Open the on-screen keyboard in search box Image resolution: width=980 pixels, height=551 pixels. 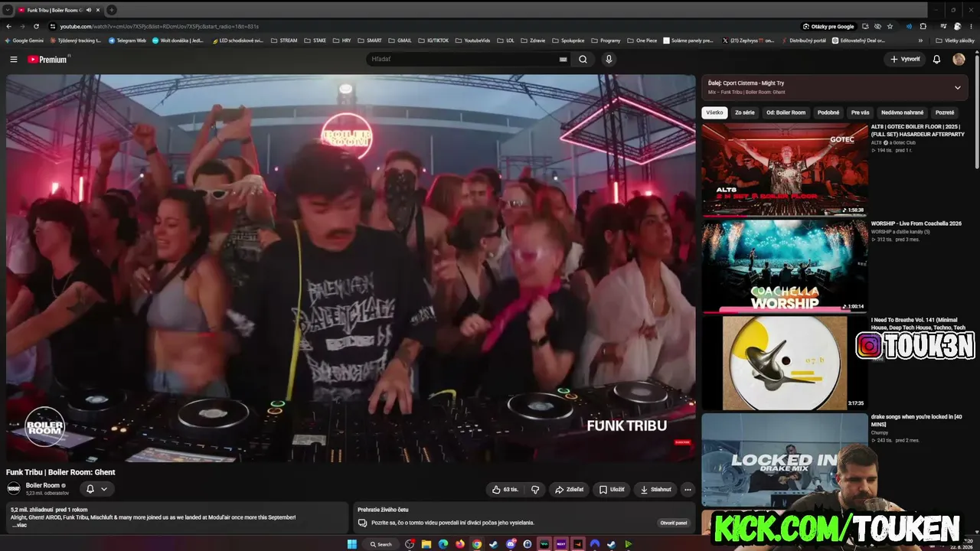point(563,59)
